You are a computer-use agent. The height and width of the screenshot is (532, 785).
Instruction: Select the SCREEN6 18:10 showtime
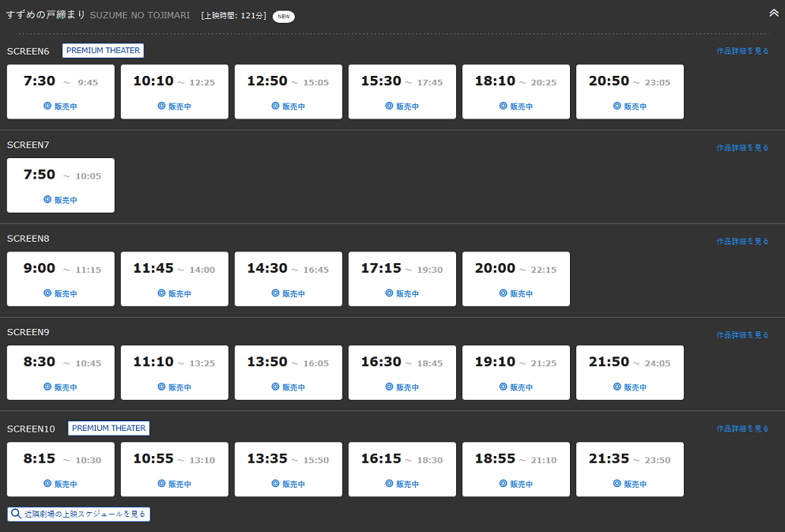[516, 92]
